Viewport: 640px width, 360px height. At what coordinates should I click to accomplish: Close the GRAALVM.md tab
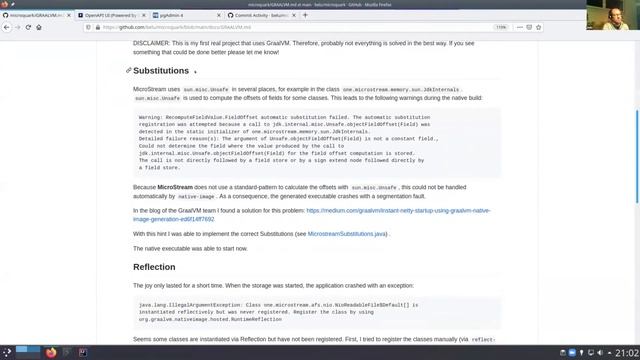[69, 15]
